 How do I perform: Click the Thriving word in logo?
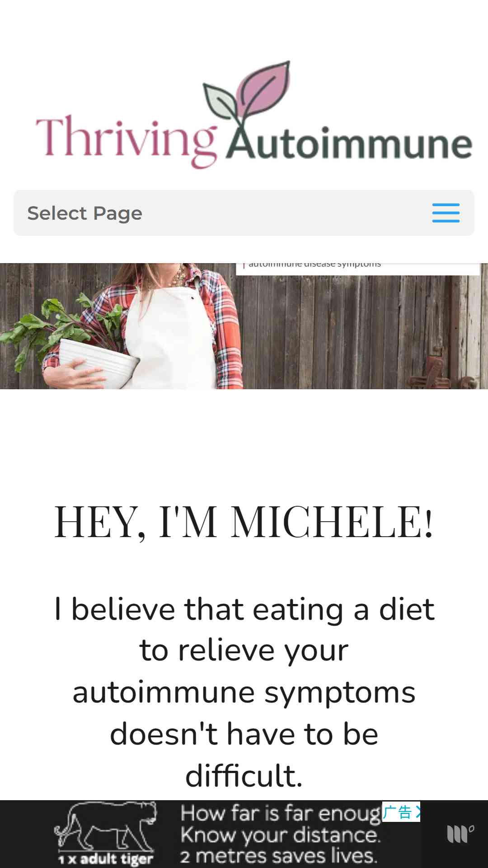[x=127, y=140]
